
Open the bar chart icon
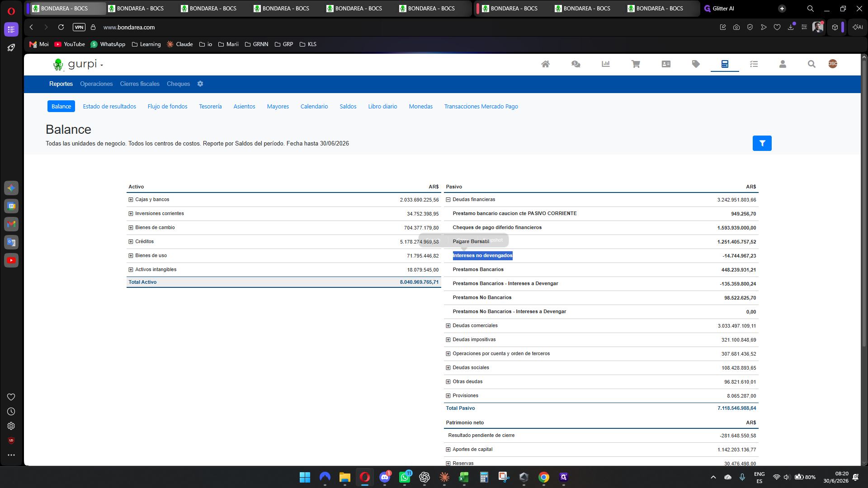coord(606,64)
